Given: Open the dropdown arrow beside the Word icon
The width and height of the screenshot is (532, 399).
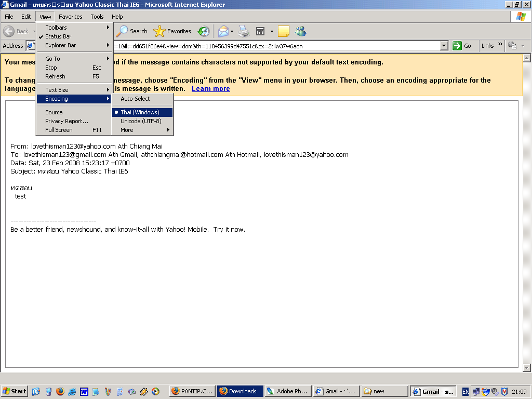Looking at the screenshot, I should 272,32.
